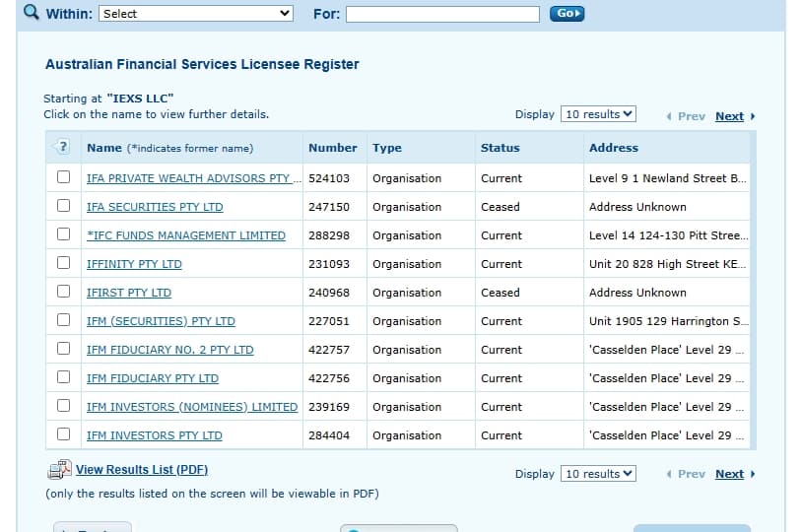The width and height of the screenshot is (801, 532).
Task: Click licence number 288298
Action: 329,235
